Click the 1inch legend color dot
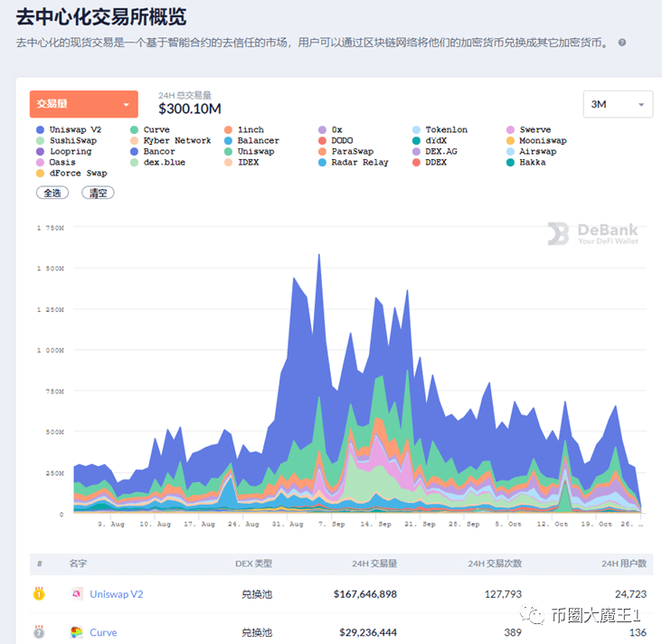This screenshot has width=662, height=644. pos(229,129)
